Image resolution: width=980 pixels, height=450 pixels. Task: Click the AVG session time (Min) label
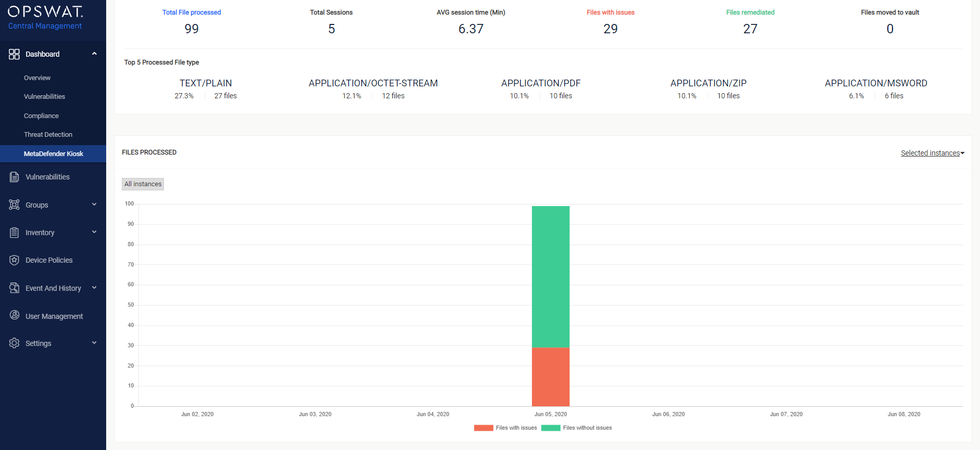click(471, 12)
